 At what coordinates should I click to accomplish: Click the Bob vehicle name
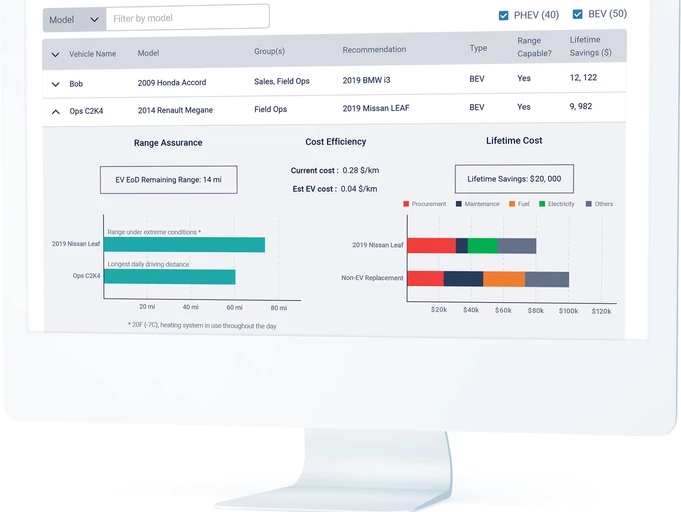[x=76, y=84]
